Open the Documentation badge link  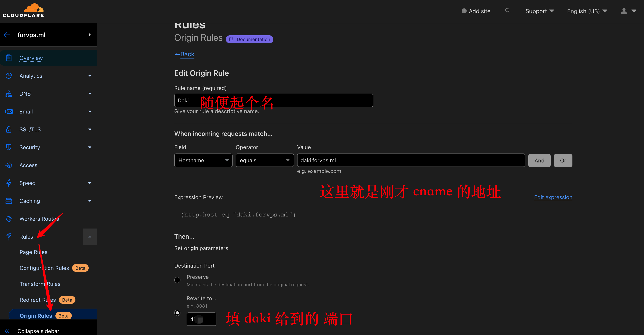point(249,39)
